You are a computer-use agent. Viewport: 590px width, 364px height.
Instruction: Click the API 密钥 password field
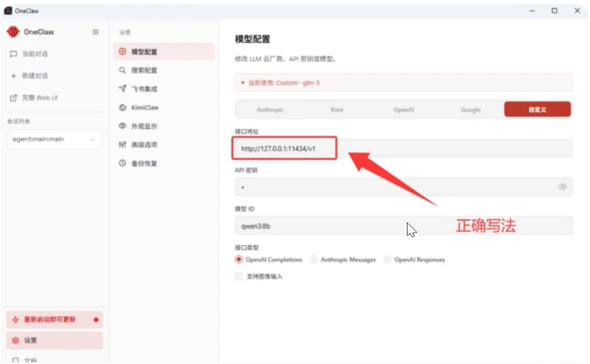coord(404,187)
